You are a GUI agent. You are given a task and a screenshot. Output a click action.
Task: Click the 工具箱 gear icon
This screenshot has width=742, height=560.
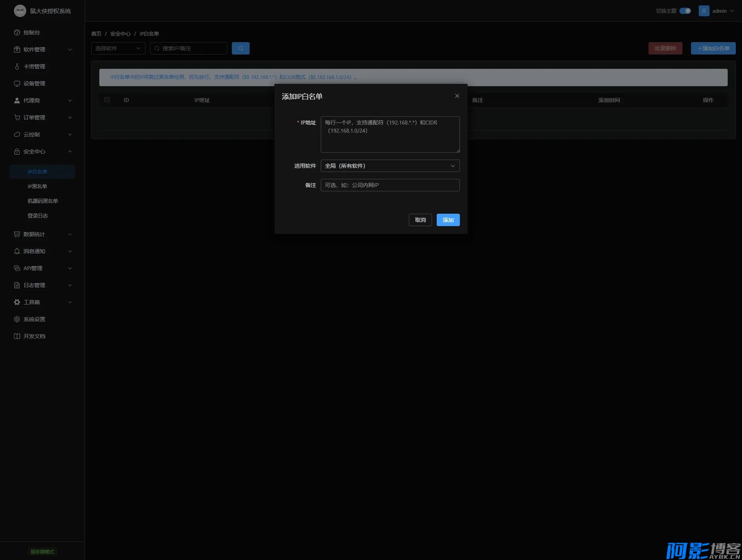tap(17, 302)
